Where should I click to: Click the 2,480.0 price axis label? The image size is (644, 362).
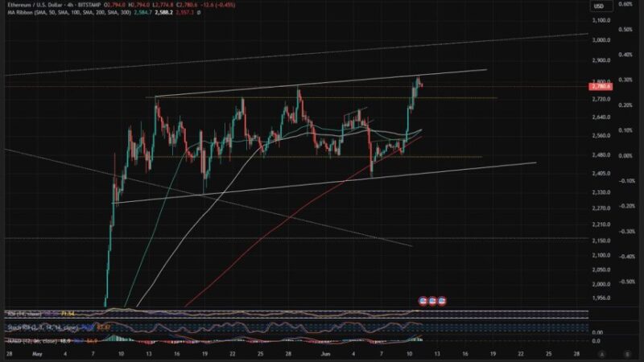[x=601, y=155]
